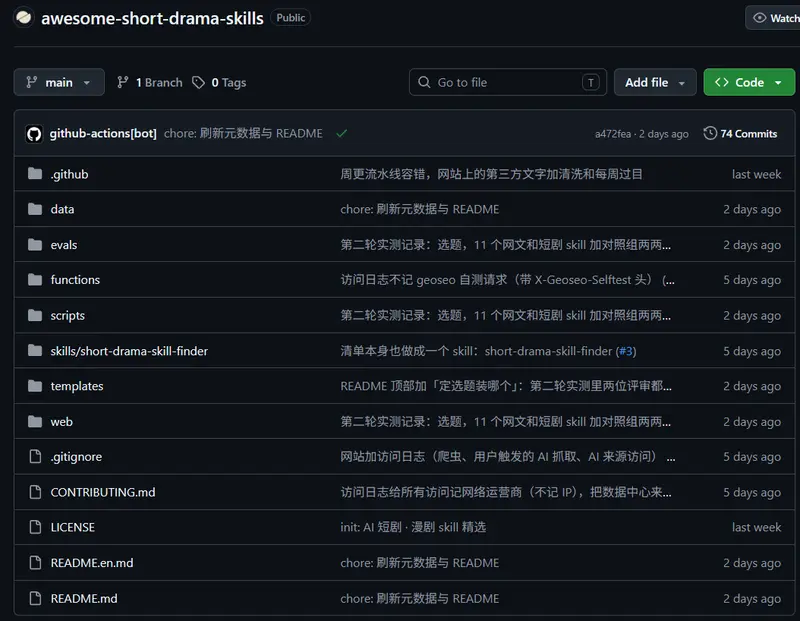Viewport: 800px width, 621px height.
Task: Open the evals folder
Action: click(64, 245)
